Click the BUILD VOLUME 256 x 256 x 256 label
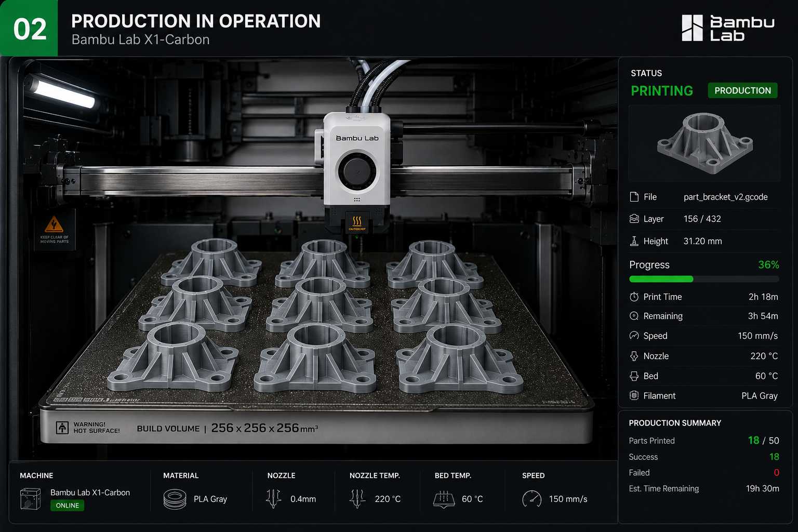Viewport: 798px width, 532px height. 228,428
